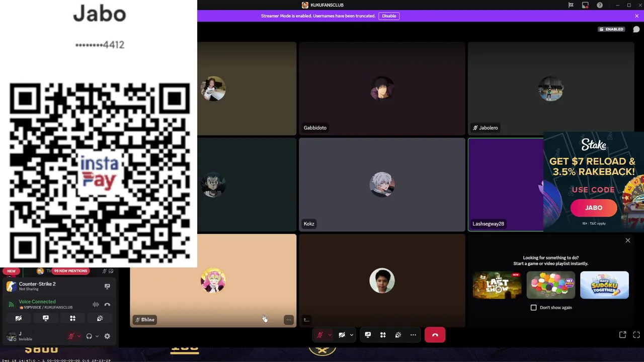Screen dimensions: 644x362
Task: Open soundboard button in voice panel
Action: 100,318
